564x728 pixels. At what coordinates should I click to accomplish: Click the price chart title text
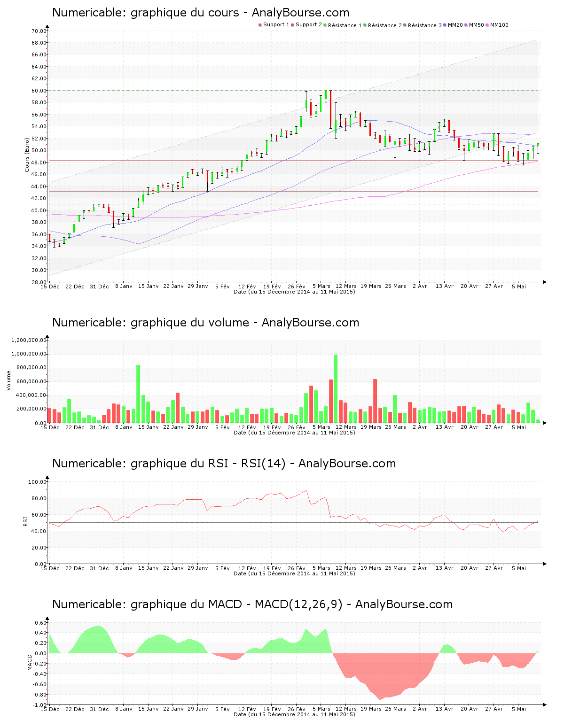pos(201,13)
